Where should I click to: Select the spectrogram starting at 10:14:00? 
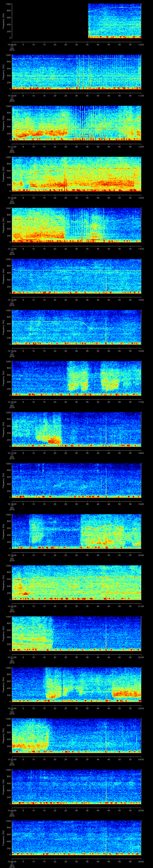(76, 277)
